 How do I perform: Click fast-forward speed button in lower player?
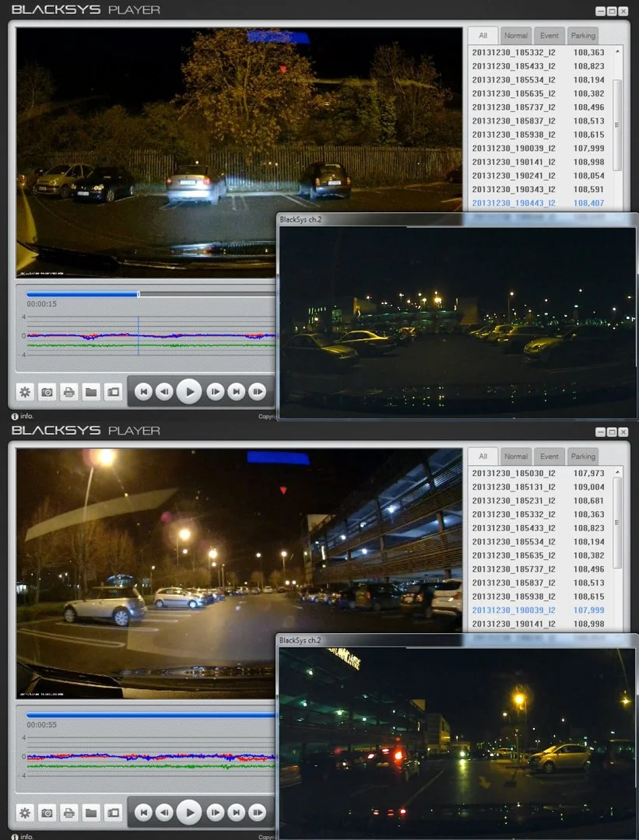click(258, 813)
